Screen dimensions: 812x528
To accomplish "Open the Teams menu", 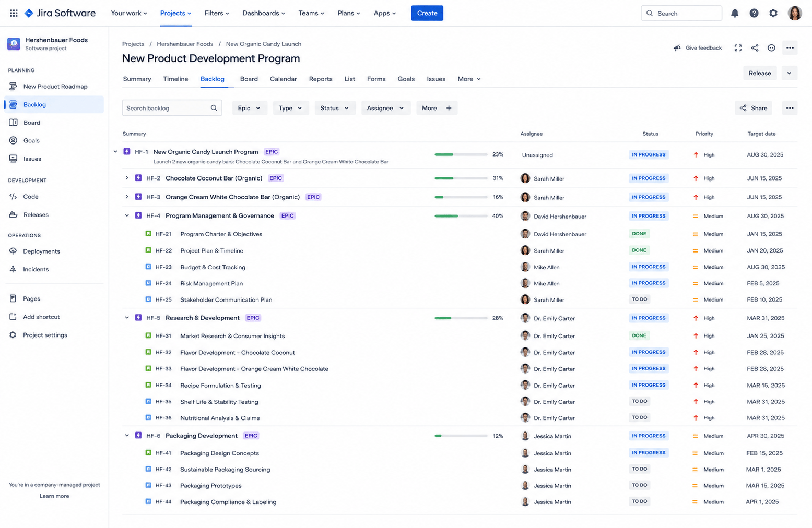I will click(x=311, y=13).
